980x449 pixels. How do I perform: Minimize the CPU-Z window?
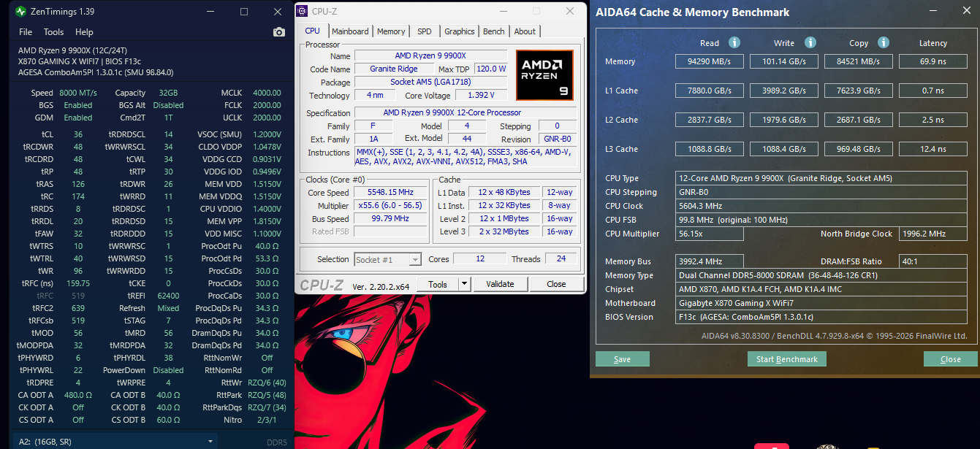pos(503,11)
